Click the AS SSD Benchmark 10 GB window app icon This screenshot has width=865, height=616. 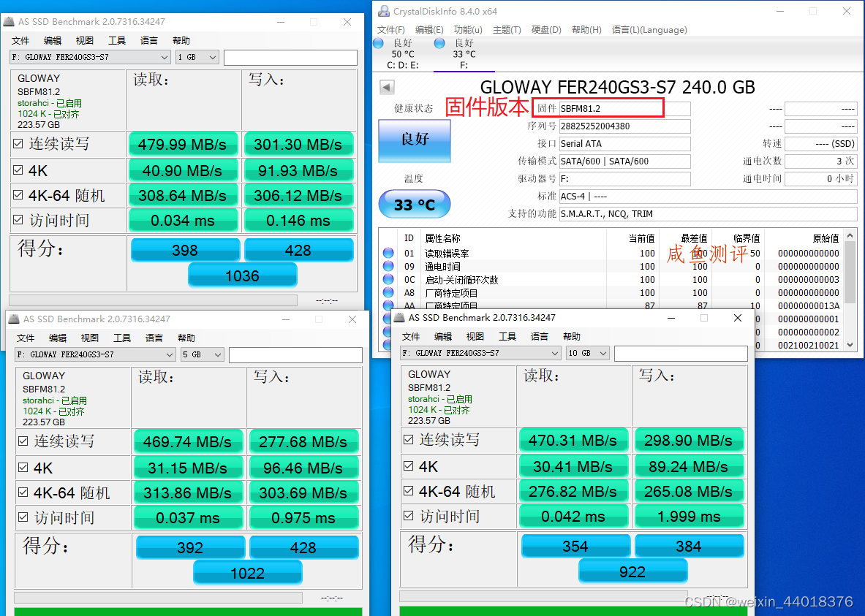pyautogui.click(x=399, y=317)
